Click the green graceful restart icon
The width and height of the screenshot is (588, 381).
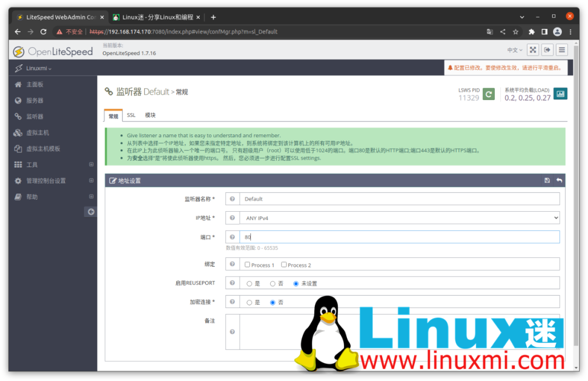pyautogui.click(x=488, y=94)
